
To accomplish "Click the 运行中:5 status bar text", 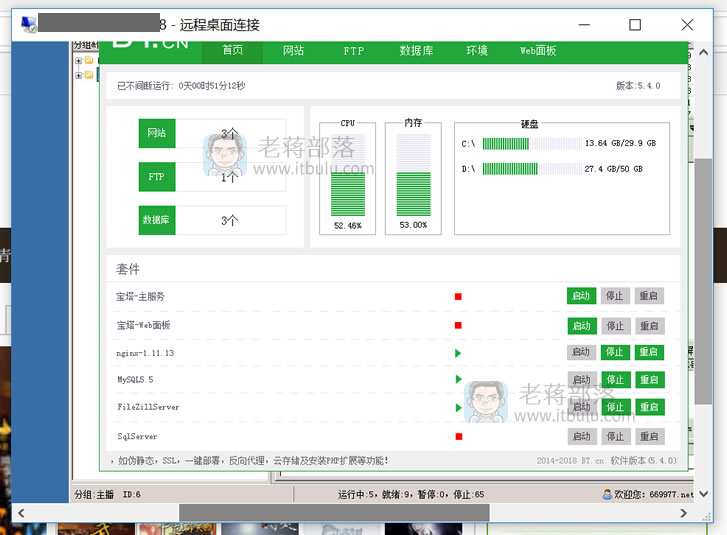I will 357,495.
